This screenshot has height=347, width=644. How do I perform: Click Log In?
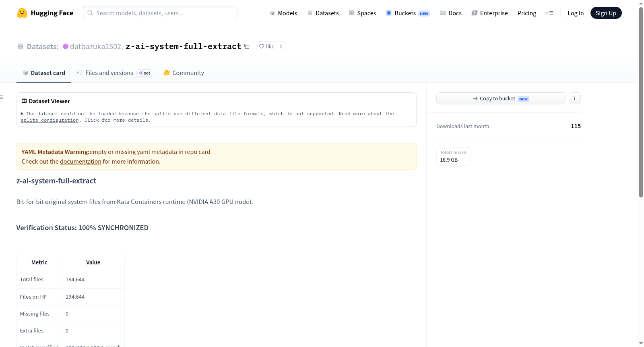tap(576, 13)
